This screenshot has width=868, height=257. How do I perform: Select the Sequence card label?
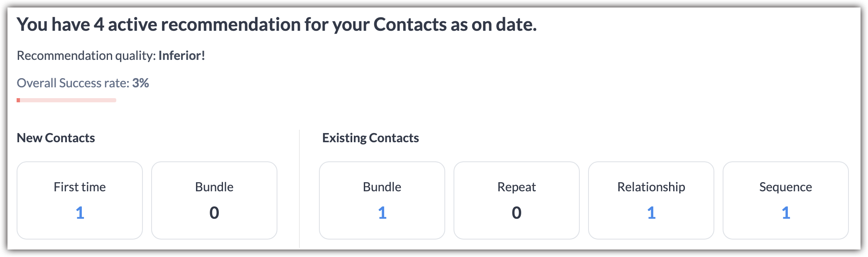pyautogui.click(x=786, y=187)
